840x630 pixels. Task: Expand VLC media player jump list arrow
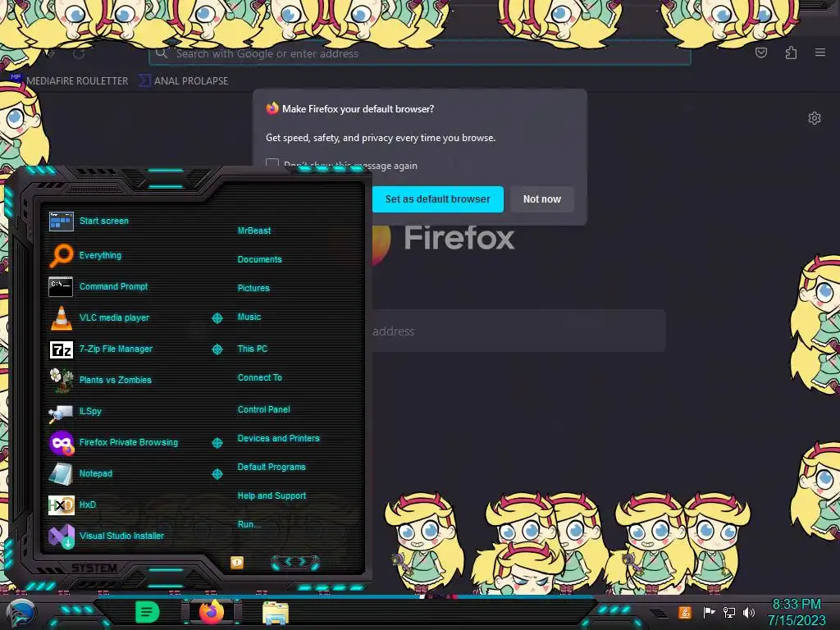217,318
